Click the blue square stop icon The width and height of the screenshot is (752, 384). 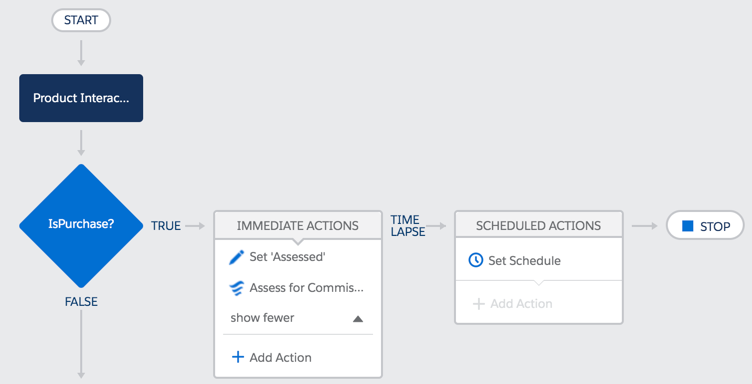[x=688, y=226]
